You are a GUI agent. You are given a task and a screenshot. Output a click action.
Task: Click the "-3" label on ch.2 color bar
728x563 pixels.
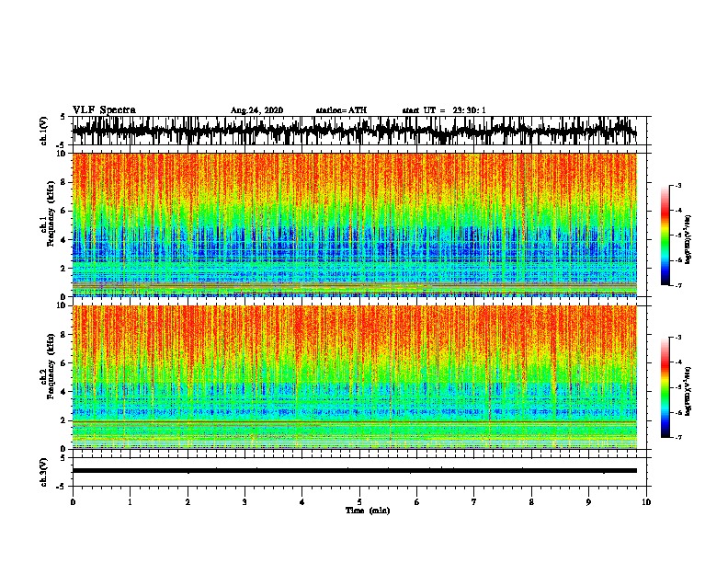click(677, 338)
